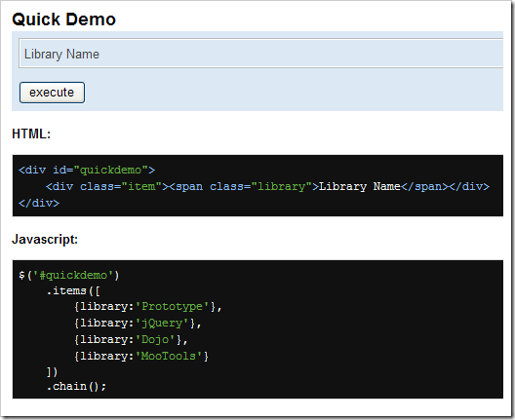Viewport: 515px width, 420px height.
Task: Click the $('#quickdemo') code line
Action: [x=69, y=275]
